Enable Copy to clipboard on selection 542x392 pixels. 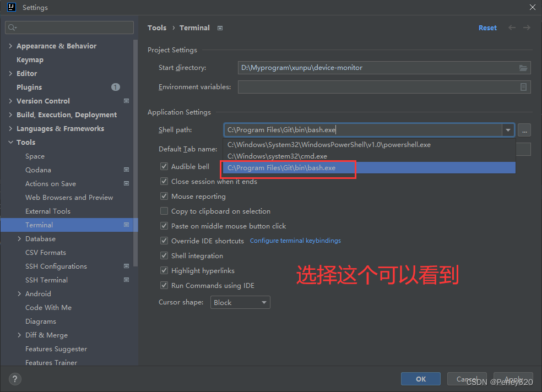tap(164, 211)
